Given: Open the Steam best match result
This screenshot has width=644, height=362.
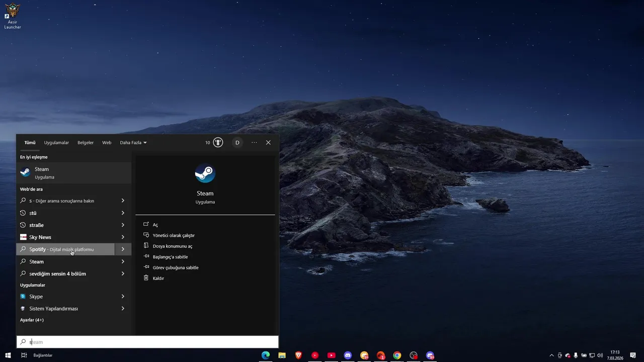Looking at the screenshot, I should coord(73,173).
